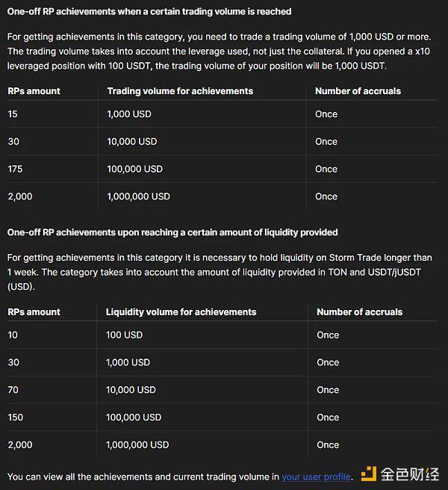Click 'Once' in the 15 RPs row
Screen dimensions: 448x490
pos(326,114)
